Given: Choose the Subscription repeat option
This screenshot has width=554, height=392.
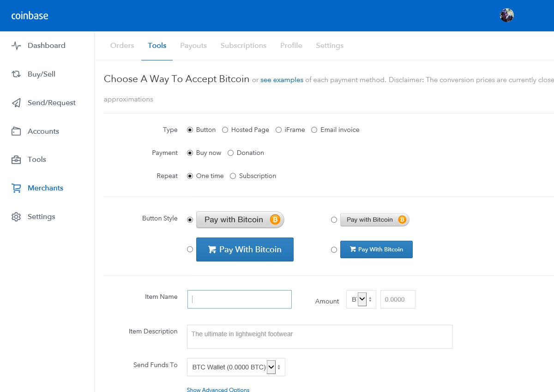Looking at the screenshot, I should pyautogui.click(x=233, y=176).
